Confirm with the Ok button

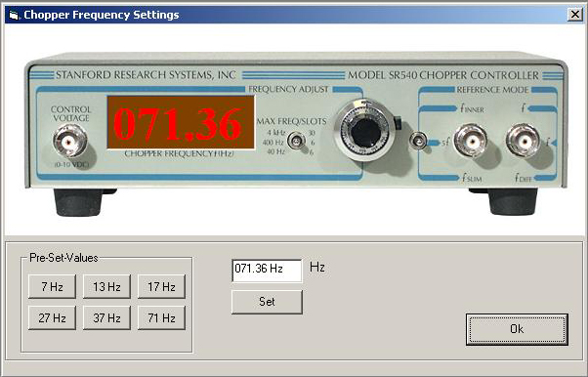pyautogui.click(x=517, y=329)
